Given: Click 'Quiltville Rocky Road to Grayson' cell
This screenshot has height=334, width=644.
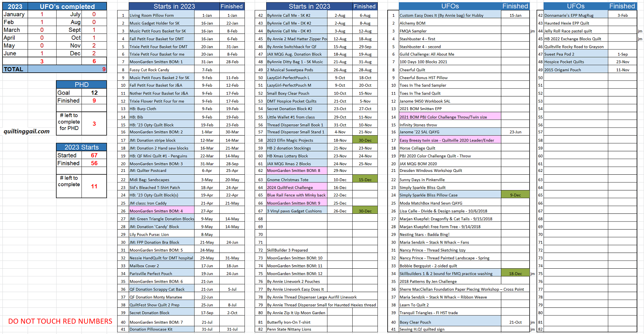Looking at the screenshot, I should pyautogui.click(x=576, y=46).
